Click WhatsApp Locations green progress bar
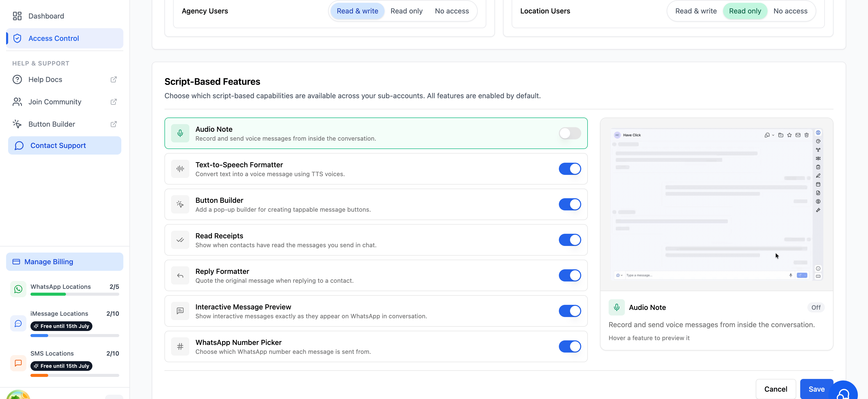Image resolution: width=868 pixels, height=399 pixels. (x=75, y=294)
